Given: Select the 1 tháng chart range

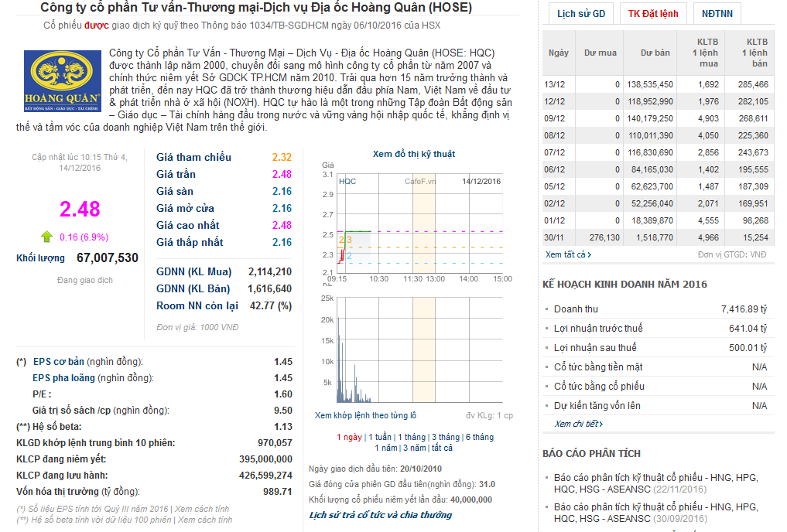Looking at the screenshot, I should (x=412, y=437).
